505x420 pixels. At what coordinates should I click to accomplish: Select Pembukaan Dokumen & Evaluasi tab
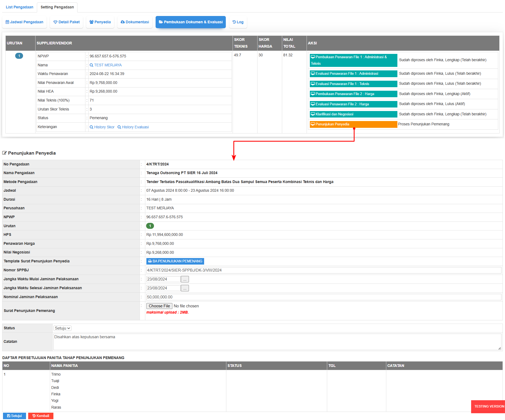point(191,22)
